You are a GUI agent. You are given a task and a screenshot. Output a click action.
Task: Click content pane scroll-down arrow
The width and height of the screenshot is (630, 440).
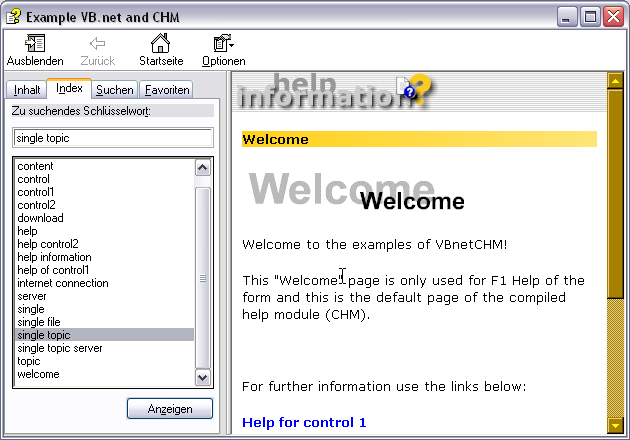(x=616, y=424)
